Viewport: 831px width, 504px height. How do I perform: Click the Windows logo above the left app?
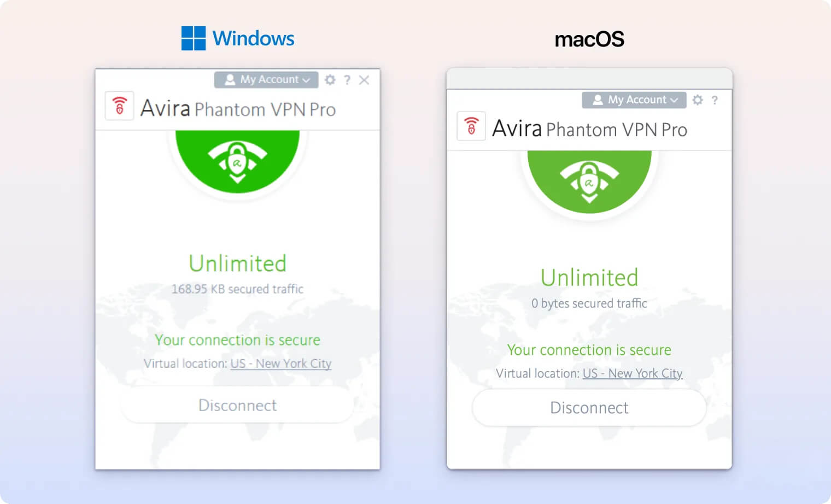click(x=194, y=37)
